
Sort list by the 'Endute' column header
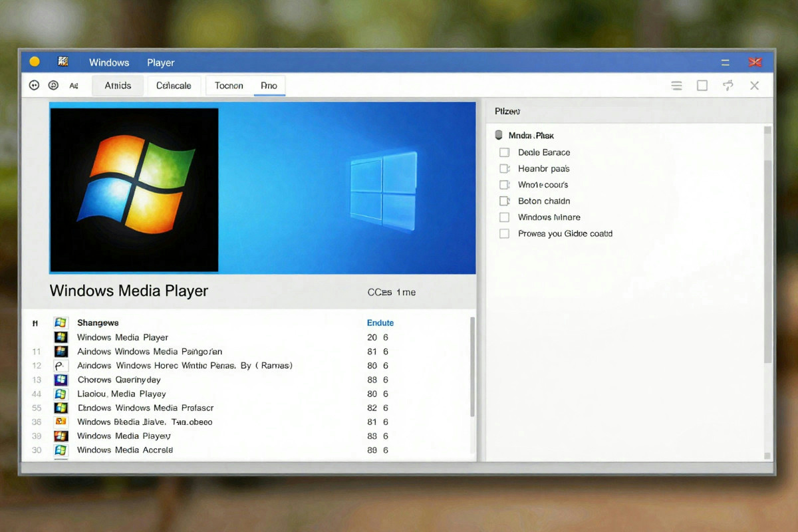(380, 323)
